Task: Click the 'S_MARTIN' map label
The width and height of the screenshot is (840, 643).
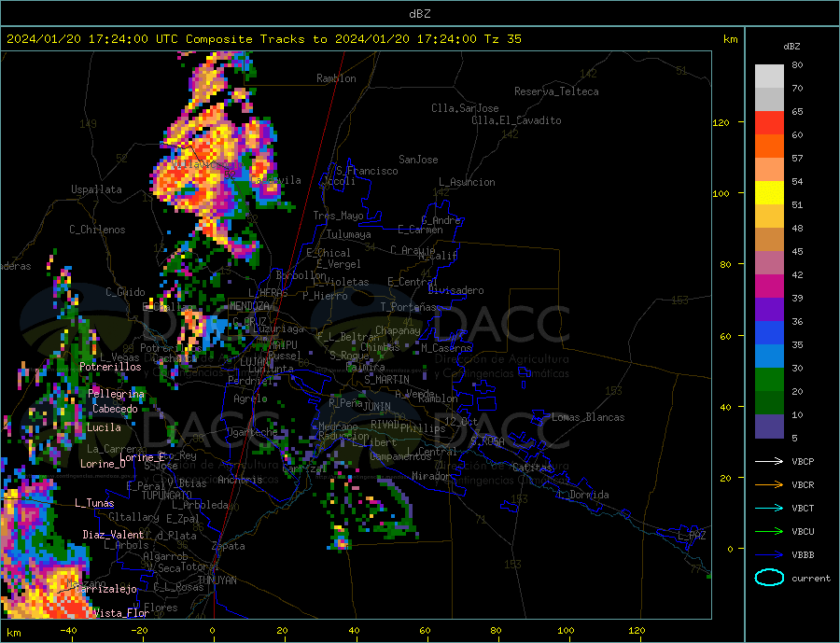Action: [386, 380]
